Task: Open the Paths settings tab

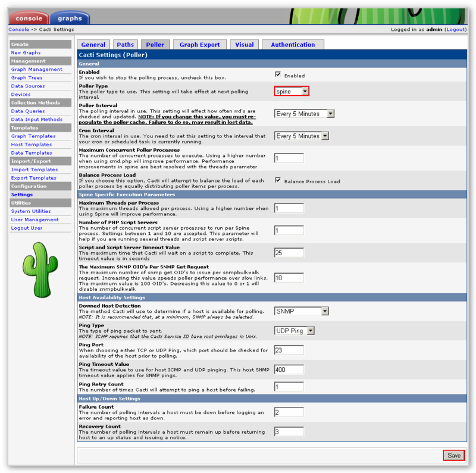Action: click(x=126, y=45)
